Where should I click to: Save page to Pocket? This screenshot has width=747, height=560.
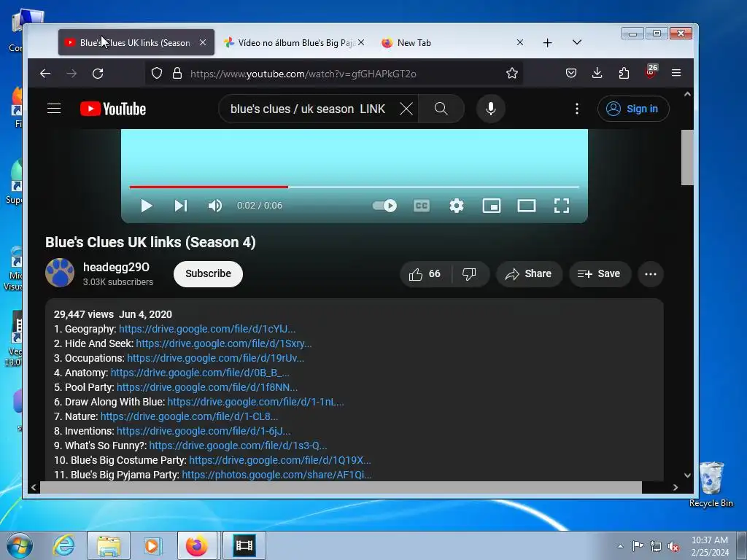tap(571, 74)
